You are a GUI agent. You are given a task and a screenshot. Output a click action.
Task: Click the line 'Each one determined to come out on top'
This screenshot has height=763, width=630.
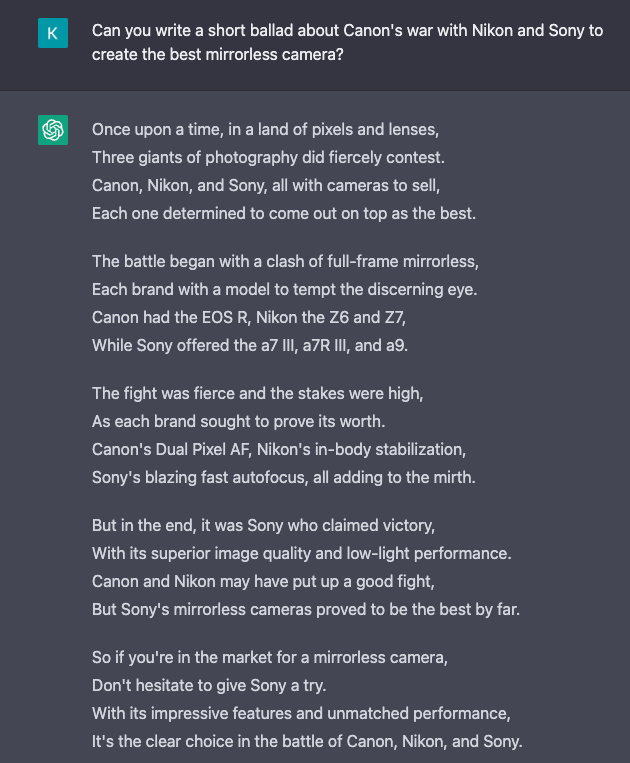coord(284,214)
